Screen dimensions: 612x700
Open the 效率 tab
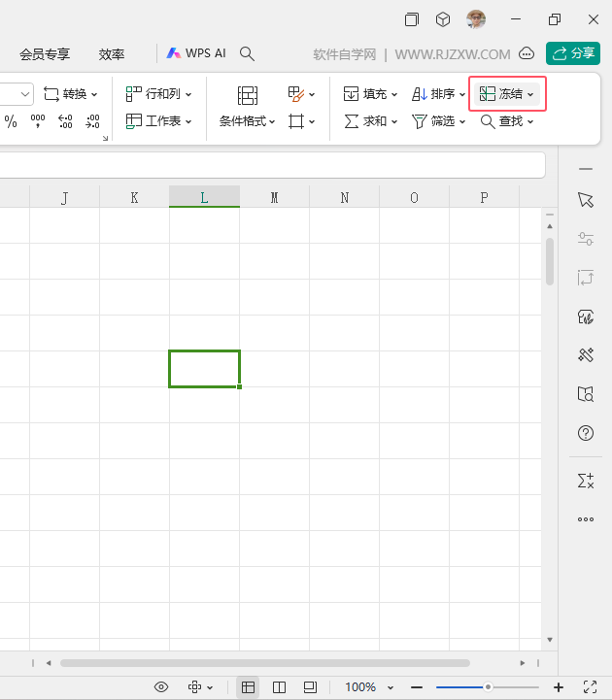coord(112,54)
